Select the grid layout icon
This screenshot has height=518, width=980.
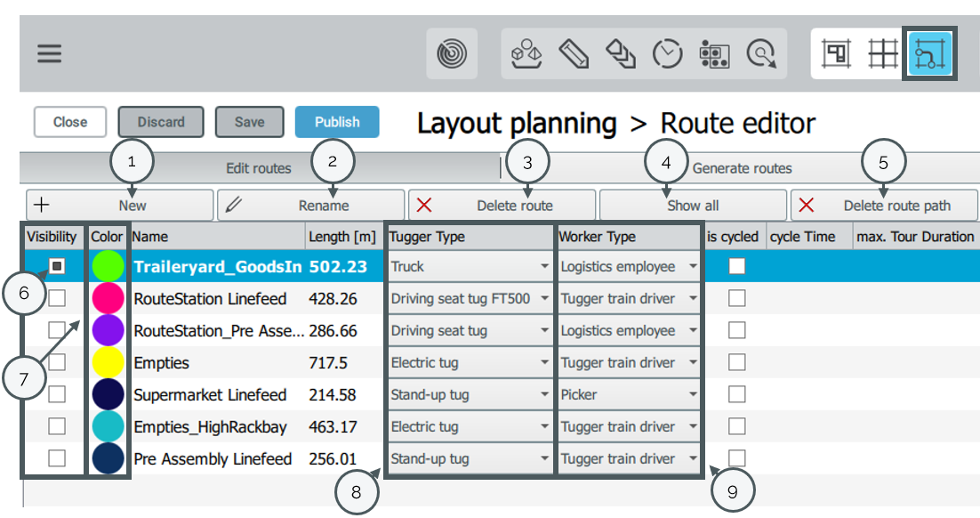pos(883,53)
